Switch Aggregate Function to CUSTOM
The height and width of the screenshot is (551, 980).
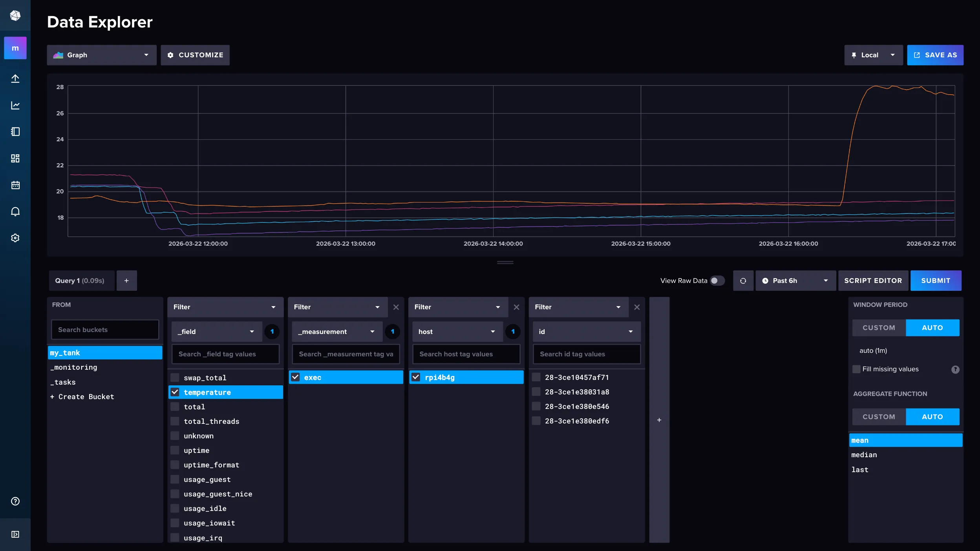[879, 417]
